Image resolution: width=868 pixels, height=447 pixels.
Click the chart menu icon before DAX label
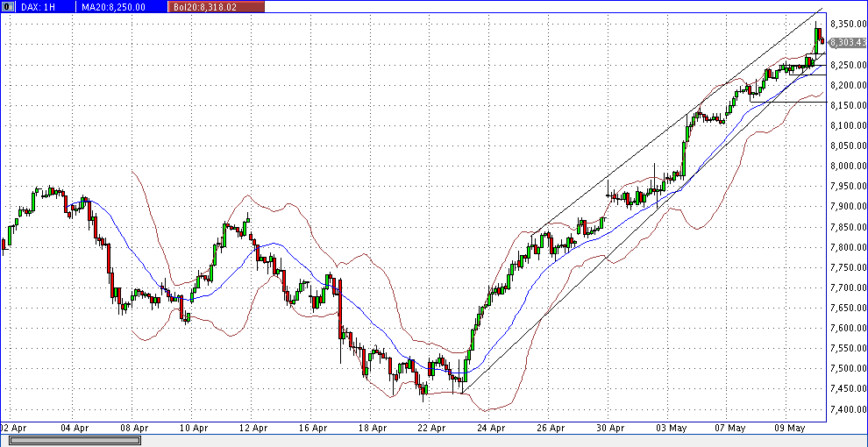pyautogui.click(x=6, y=7)
